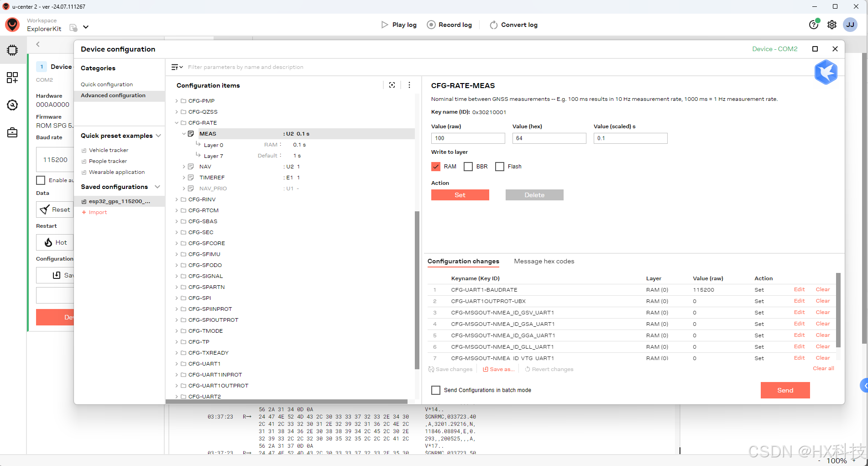Image resolution: width=868 pixels, height=466 pixels.
Task: Collapse the CFG-RATE tree node
Action: pyautogui.click(x=177, y=123)
